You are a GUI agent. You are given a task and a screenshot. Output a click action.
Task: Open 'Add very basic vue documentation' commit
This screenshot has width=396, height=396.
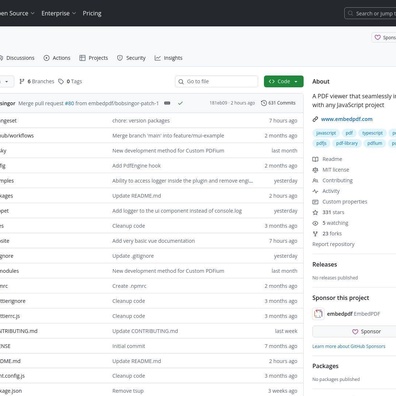coord(154,241)
